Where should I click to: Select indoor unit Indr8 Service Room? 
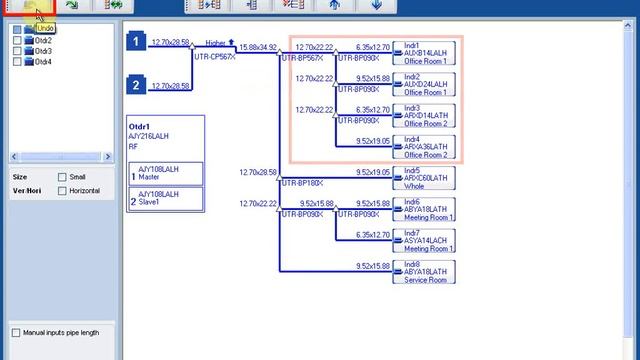[424, 272]
